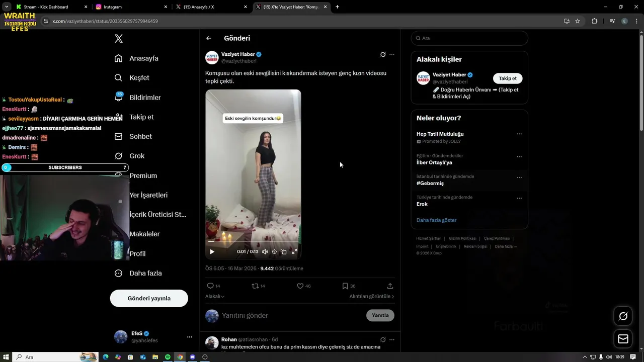Go back using the Gönderi arrow
This screenshot has width=644, height=362.
point(209,38)
